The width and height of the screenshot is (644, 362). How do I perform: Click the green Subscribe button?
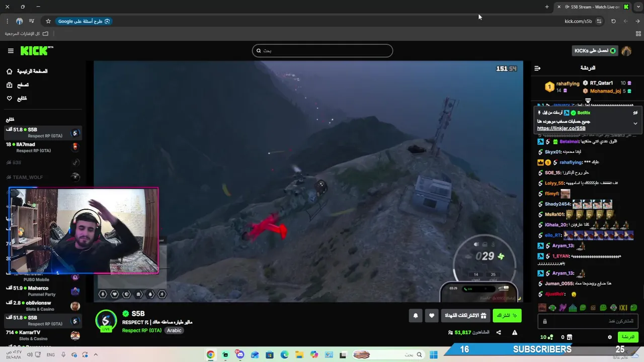click(x=507, y=316)
